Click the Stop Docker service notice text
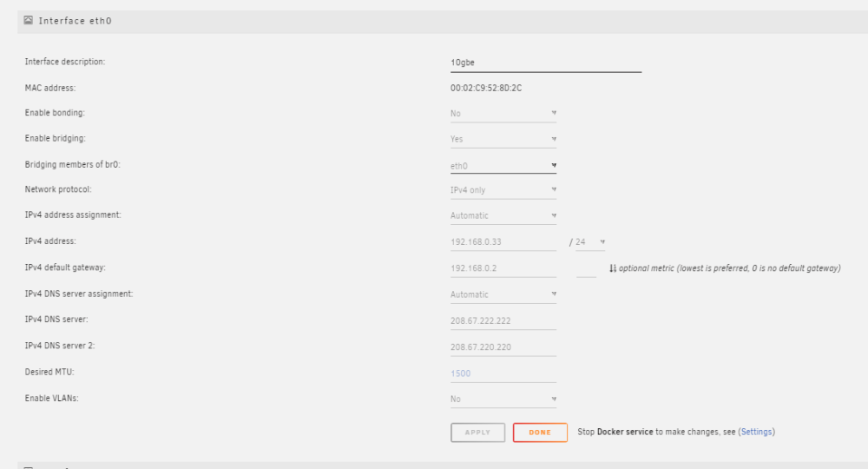 pyautogui.click(x=676, y=432)
